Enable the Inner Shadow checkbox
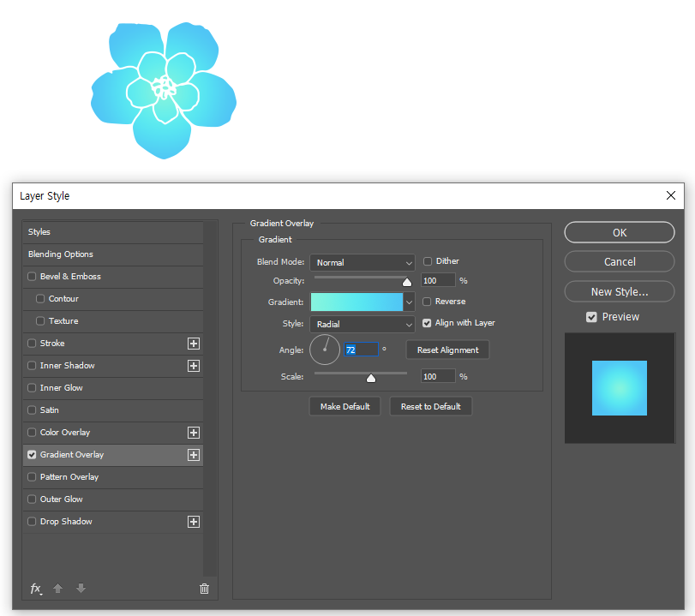 (x=32, y=366)
